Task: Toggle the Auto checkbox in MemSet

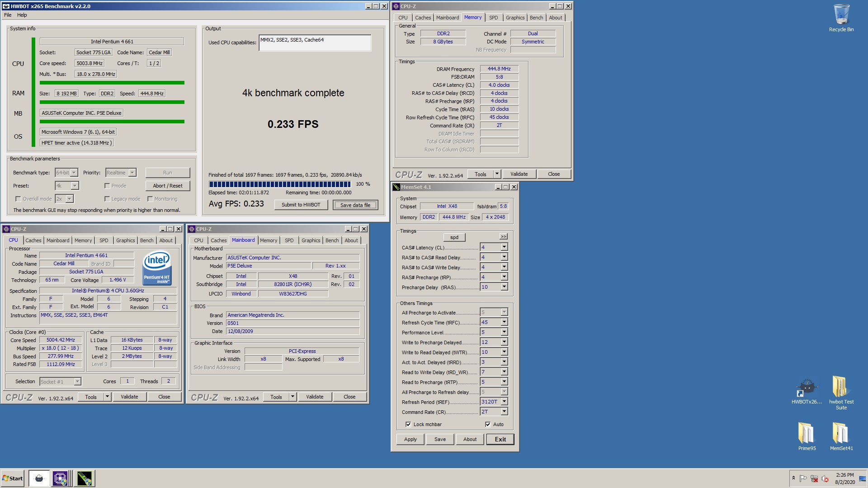Action: [488, 424]
